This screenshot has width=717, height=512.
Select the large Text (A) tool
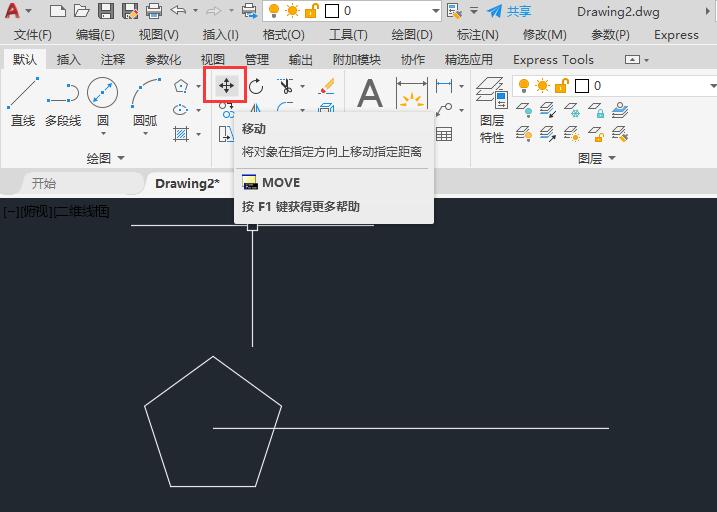click(x=369, y=93)
